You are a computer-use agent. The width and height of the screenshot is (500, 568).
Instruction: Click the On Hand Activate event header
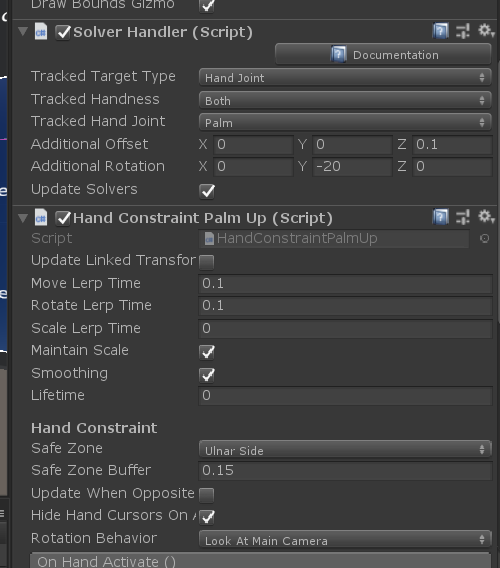(260, 561)
